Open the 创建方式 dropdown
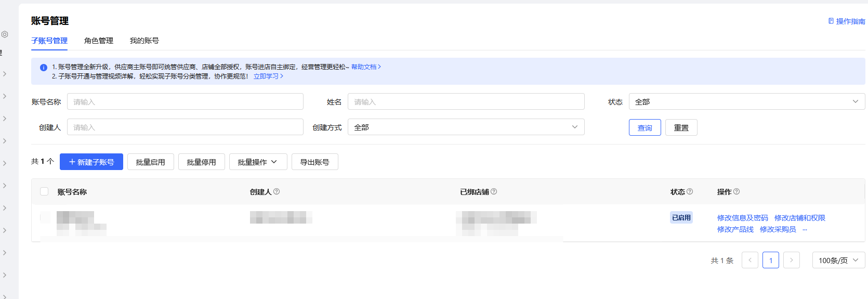The width and height of the screenshot is (868, 299). [x=466, y=127]
